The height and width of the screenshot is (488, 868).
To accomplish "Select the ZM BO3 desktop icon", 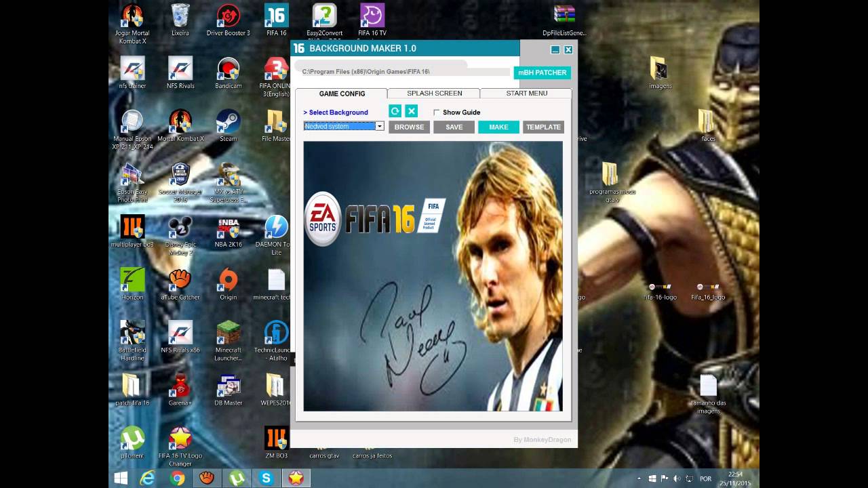I will click(277, 443).
